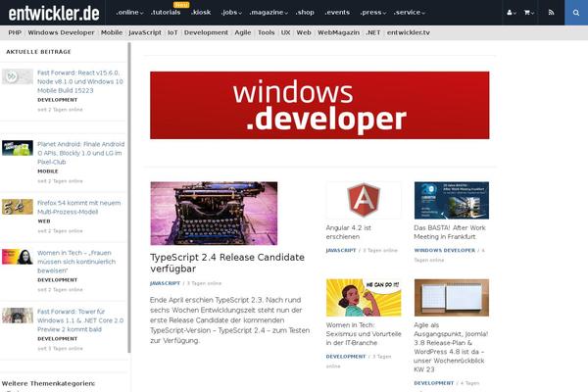Image resolution: width=588 pixels, height=392 pixels.
Task: Select the UX category
Action: [x=285, y=32]
